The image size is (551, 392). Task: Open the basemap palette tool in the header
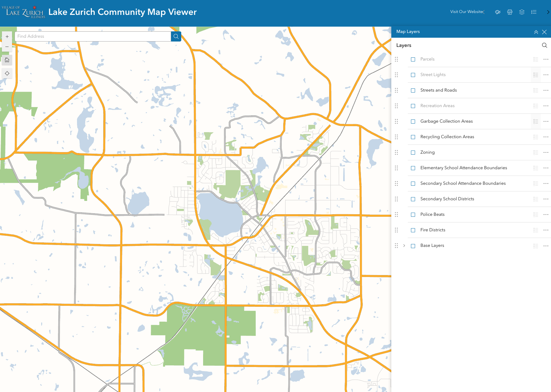point(497,12)
